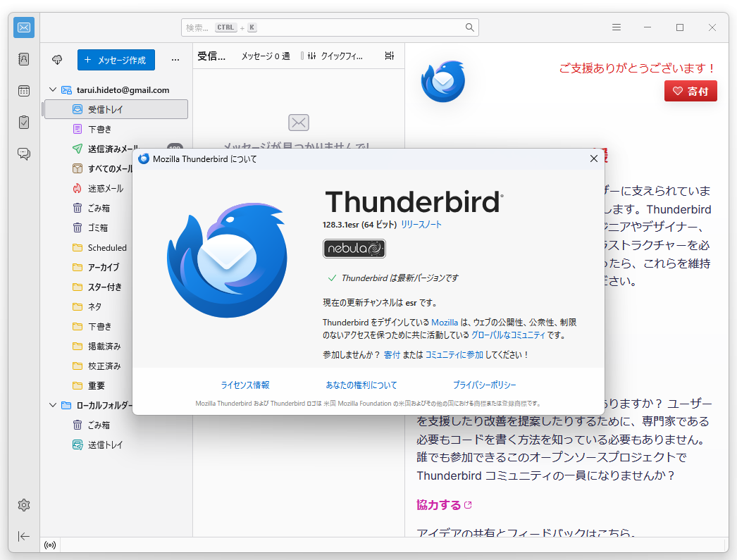Screen dimensions: 737x560
Task: Open more options beside Compose button
Action: [x=175, y=60]
